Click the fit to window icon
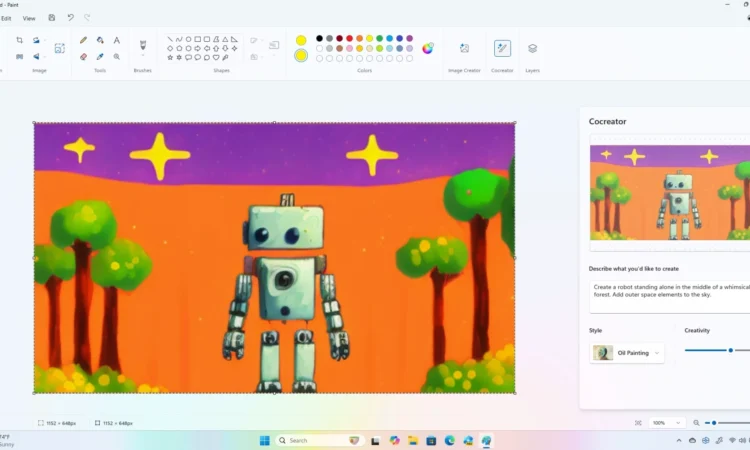The height and width of the screenshot is (450, 750). (x=638, y=423)
